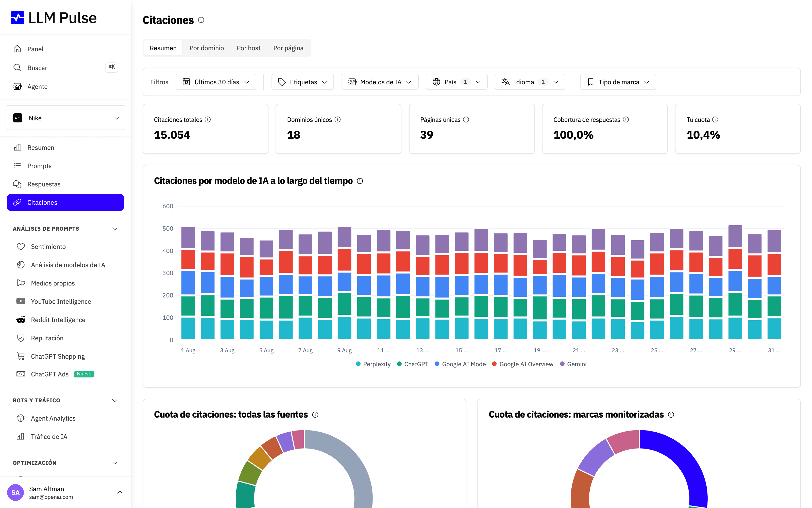Click the Reputación shield icon

(21, 338)
